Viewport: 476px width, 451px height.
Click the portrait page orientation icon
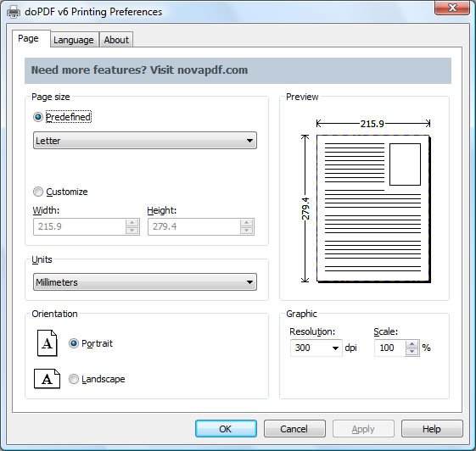click(x=47, y=343)
